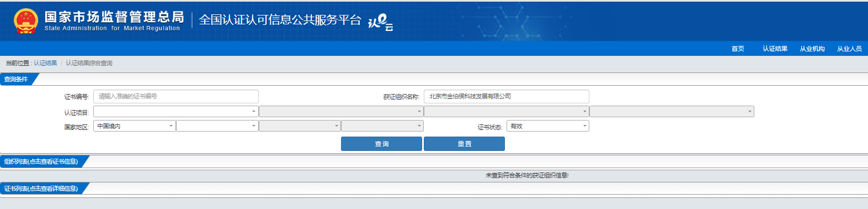Select the 组织列表 section header
The image size is (868, 209).
tap(41, 161)
